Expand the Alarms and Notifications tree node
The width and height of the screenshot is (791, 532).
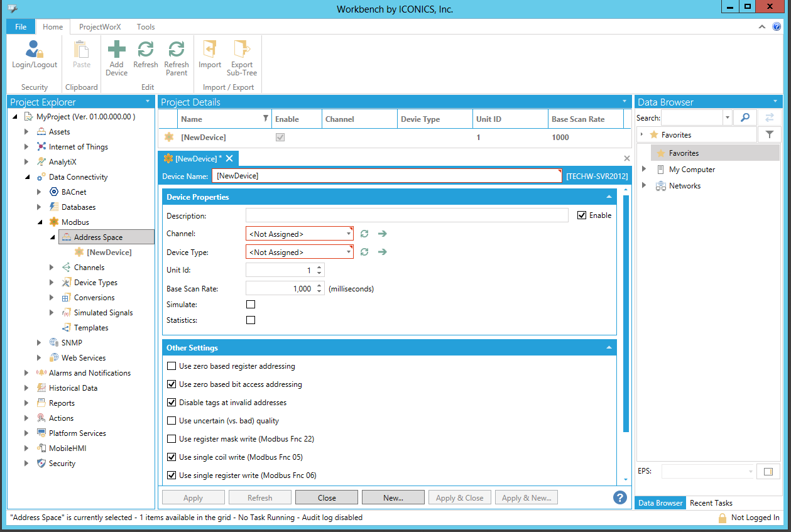coord(26,373)
